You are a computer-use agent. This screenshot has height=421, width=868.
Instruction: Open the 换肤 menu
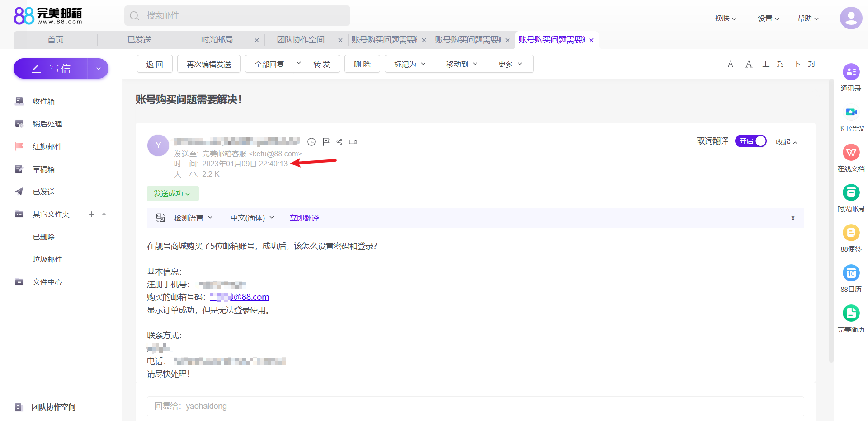coord(726,18)
